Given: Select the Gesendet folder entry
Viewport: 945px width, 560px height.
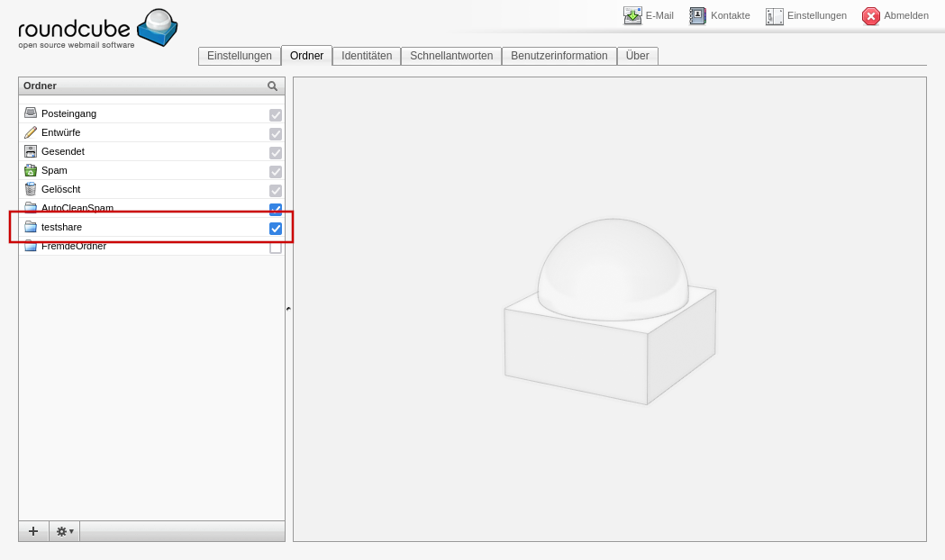Looking at the screenshot, I should pos(62,151).
